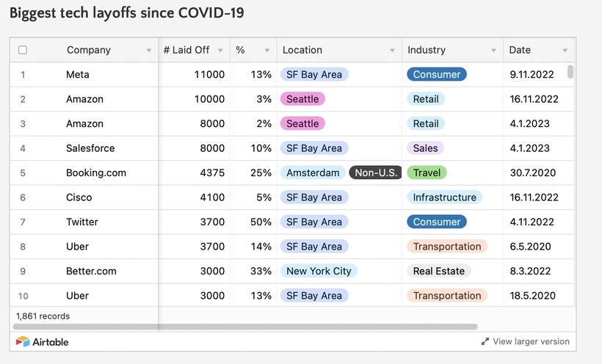Click the date 8.3.2022
This screenshot has height=364, width=602.
(530, 271)
